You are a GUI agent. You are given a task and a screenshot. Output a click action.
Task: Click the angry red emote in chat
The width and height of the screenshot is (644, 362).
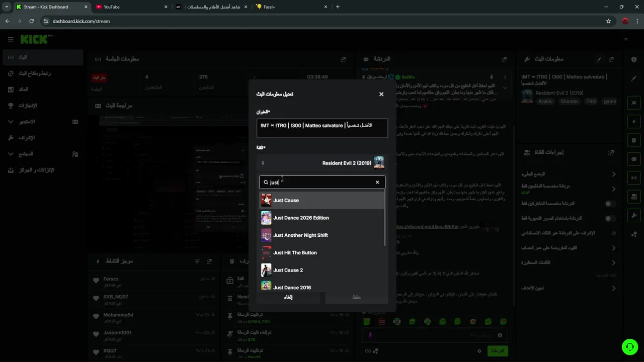[x=382, y=321]
